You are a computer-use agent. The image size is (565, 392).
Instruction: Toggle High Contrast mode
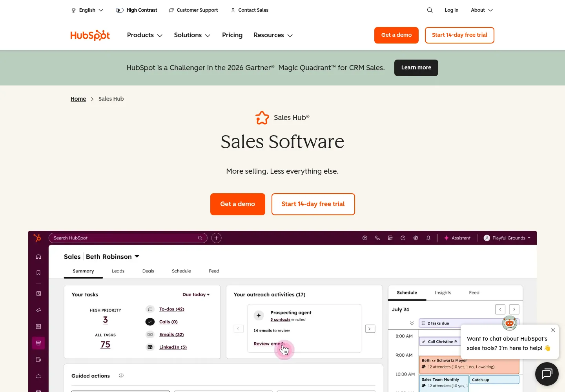coord(137,10)
